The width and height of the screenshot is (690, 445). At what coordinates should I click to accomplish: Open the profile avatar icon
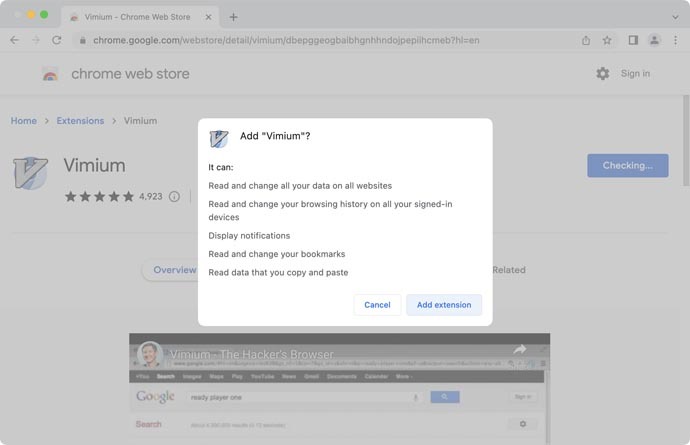click(x=654, y=40)
